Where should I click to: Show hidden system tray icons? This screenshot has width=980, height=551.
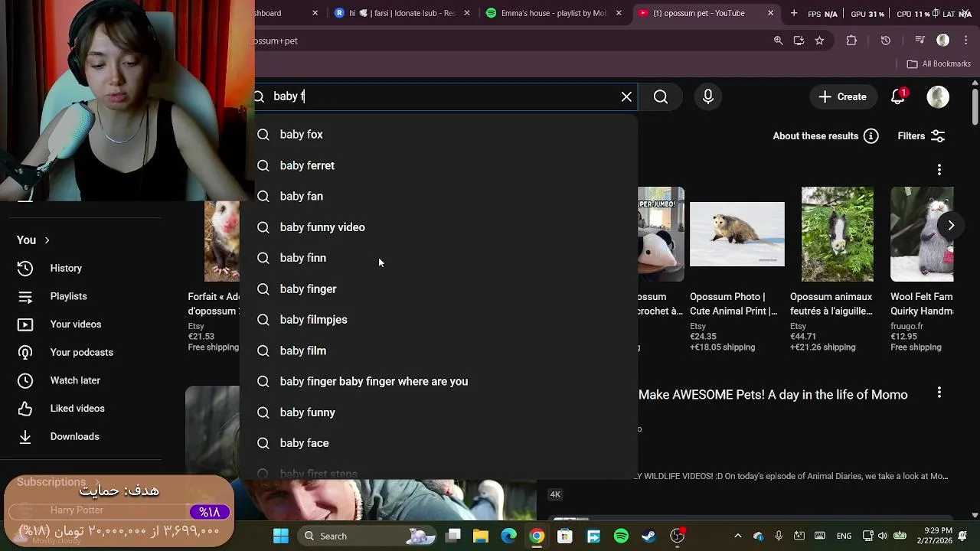737,536
